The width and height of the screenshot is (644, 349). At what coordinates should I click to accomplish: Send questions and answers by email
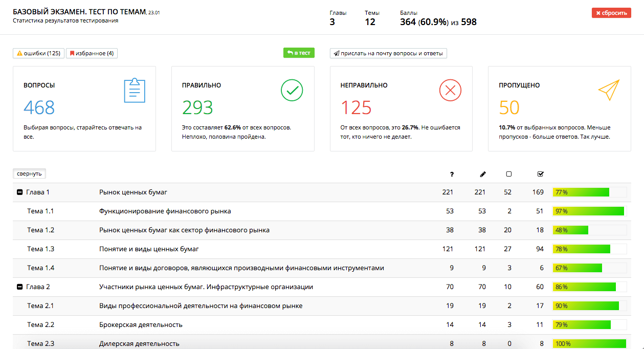coord(388,53)
